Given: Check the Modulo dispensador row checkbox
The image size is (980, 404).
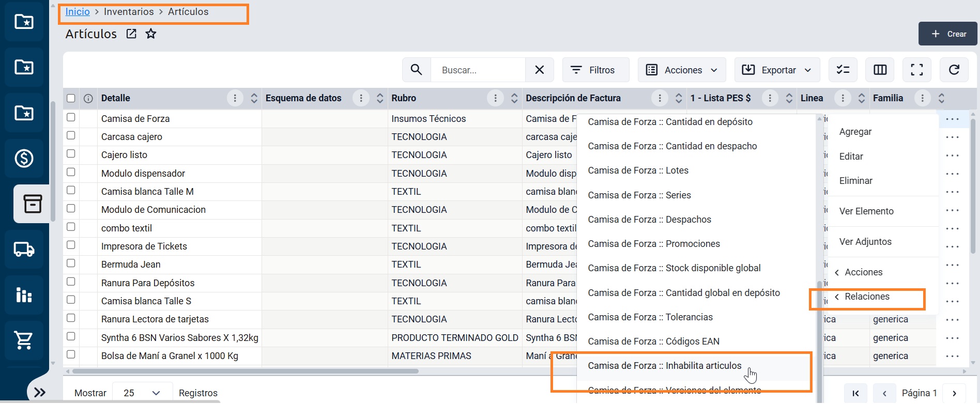Looking at the screenshot, I should [x=71, y=172].
